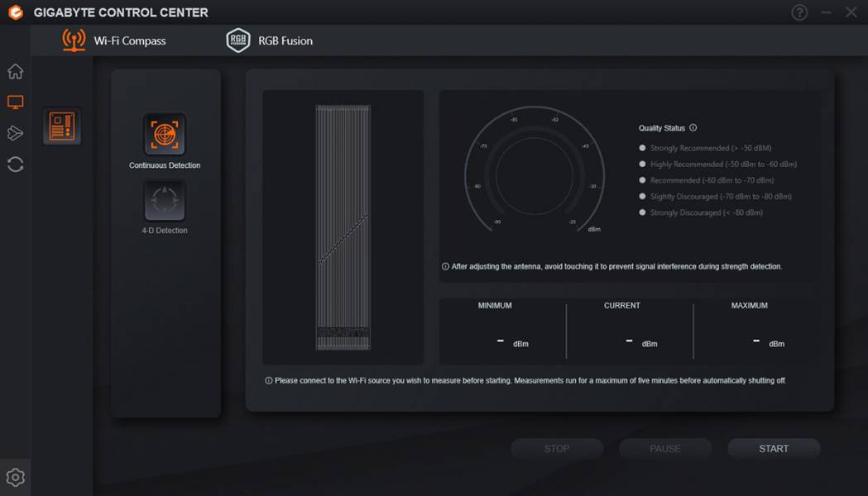Close the Gigabyte Control Center window
Viewport: 868px width, 496px height.
(851, 12)
